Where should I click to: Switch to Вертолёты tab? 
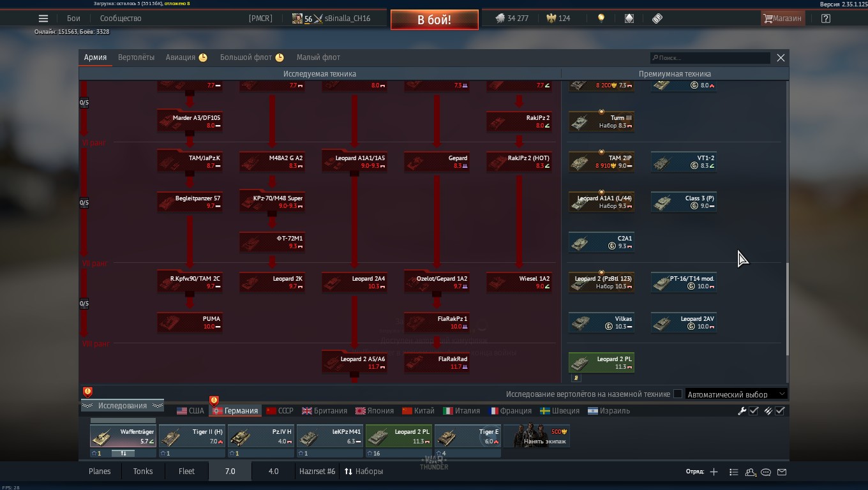pos(136,57)
